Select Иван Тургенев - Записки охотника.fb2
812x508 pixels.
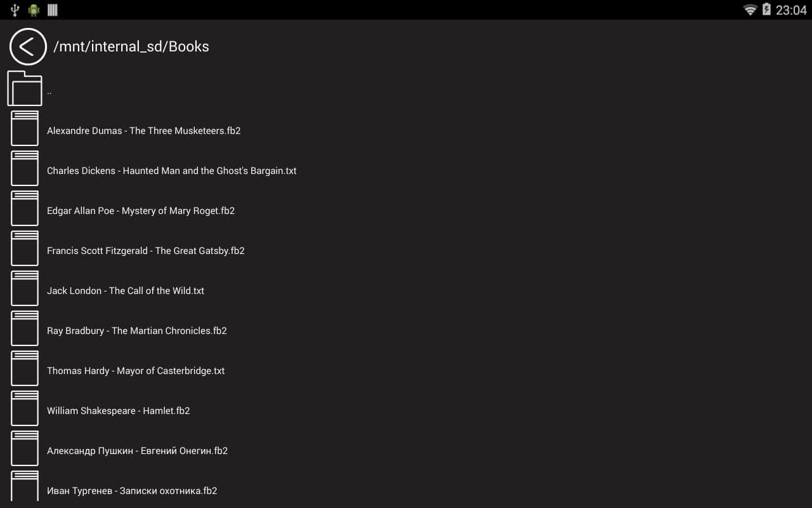(x=132, y=491)
